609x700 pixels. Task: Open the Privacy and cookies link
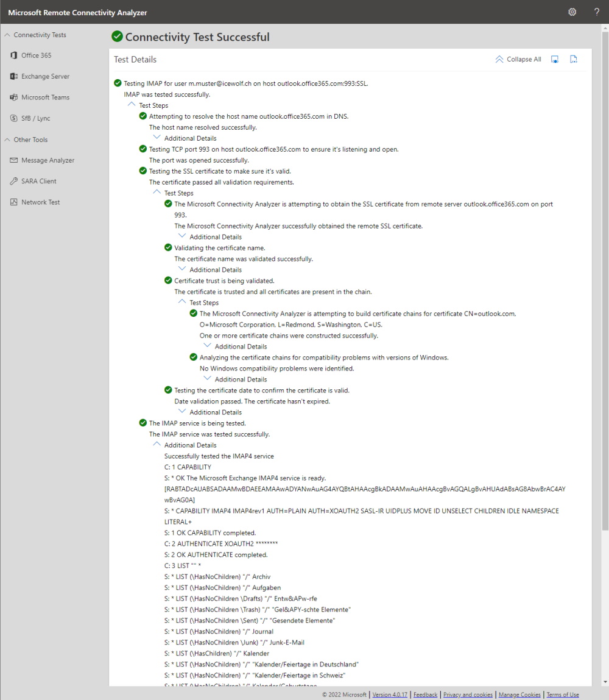468,695
